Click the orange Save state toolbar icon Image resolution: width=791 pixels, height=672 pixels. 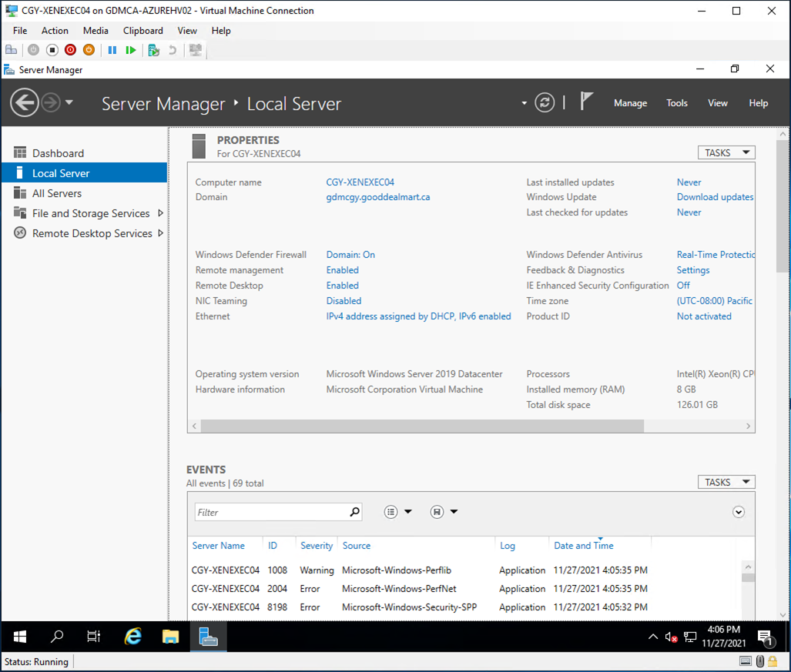[x=89, y=50]
